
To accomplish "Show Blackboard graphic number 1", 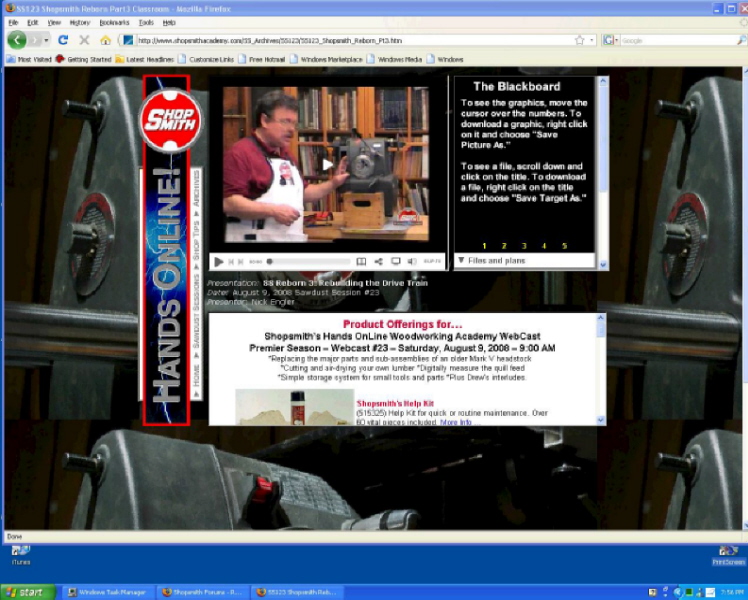I will point(484,246).
